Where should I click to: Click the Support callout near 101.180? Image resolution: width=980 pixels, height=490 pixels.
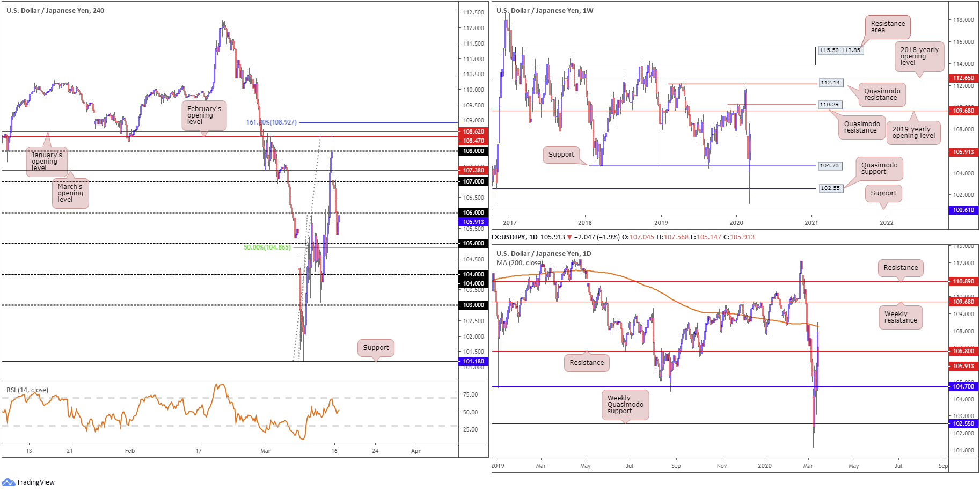click(x=376, y=348)
